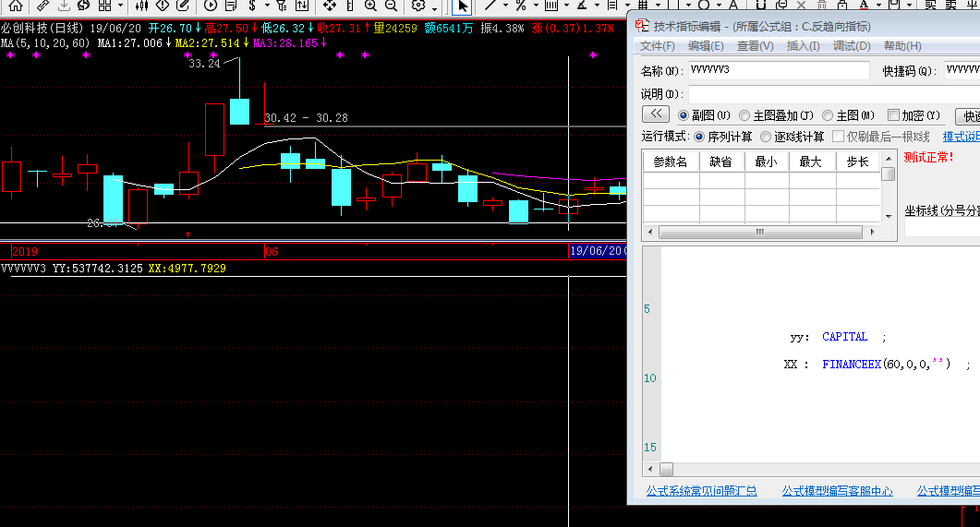980x527 pixels.
Task: Select the arrow pointer cursor tool
Action: [463, 6]
